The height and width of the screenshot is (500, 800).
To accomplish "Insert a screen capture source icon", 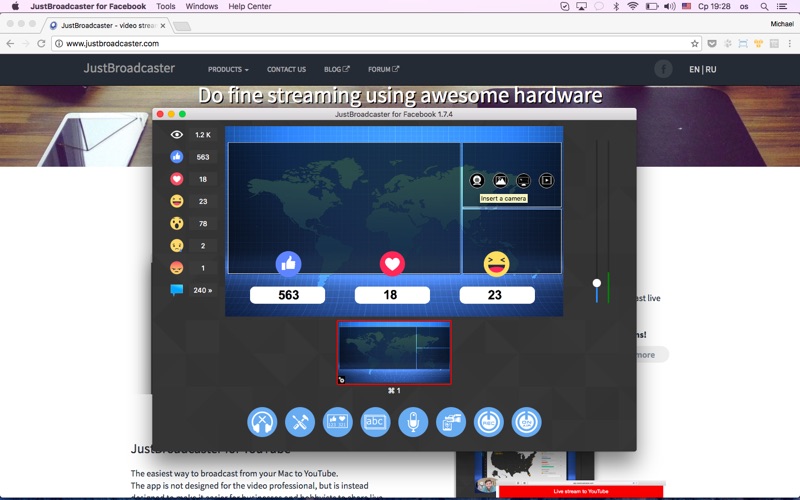I will [x=523, y=180].
